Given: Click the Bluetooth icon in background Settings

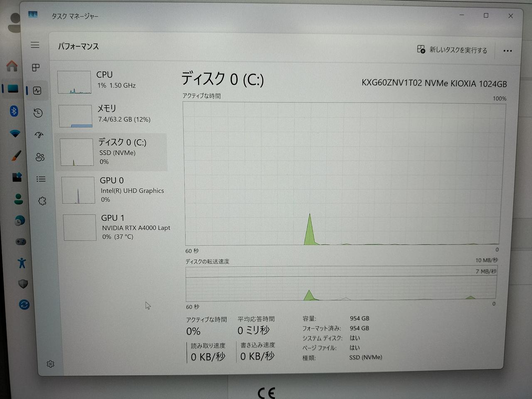Looking at the screenshot, I should tap(14, 111).
